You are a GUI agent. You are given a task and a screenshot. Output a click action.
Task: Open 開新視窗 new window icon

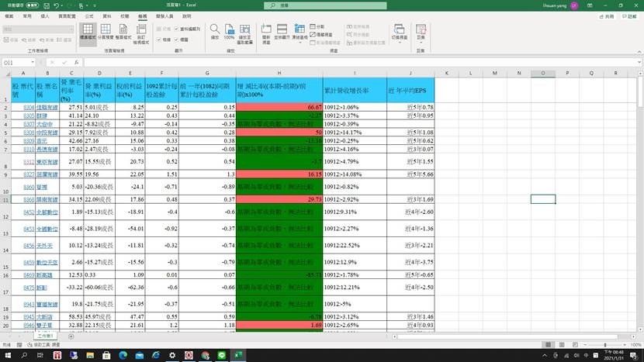coord(266,31)
